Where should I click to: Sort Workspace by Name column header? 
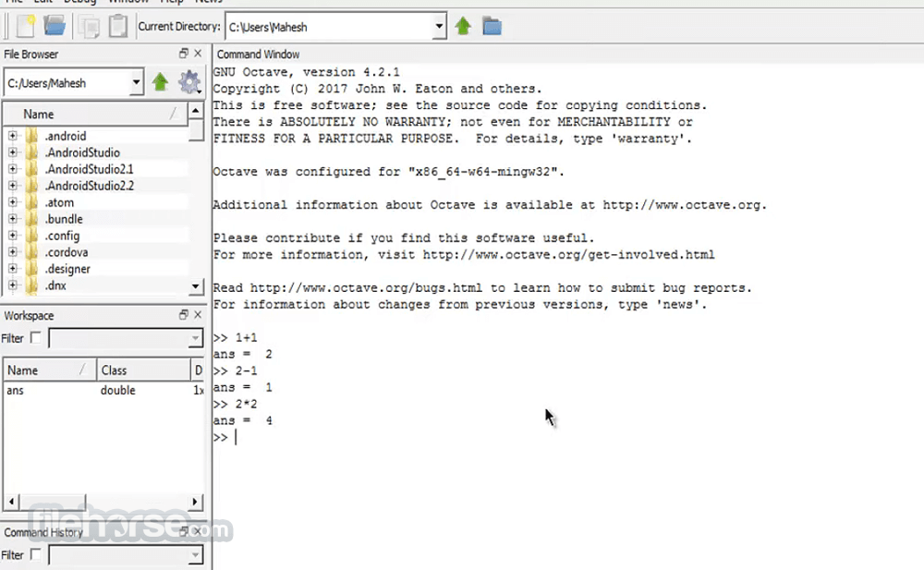tap(50, 370)
